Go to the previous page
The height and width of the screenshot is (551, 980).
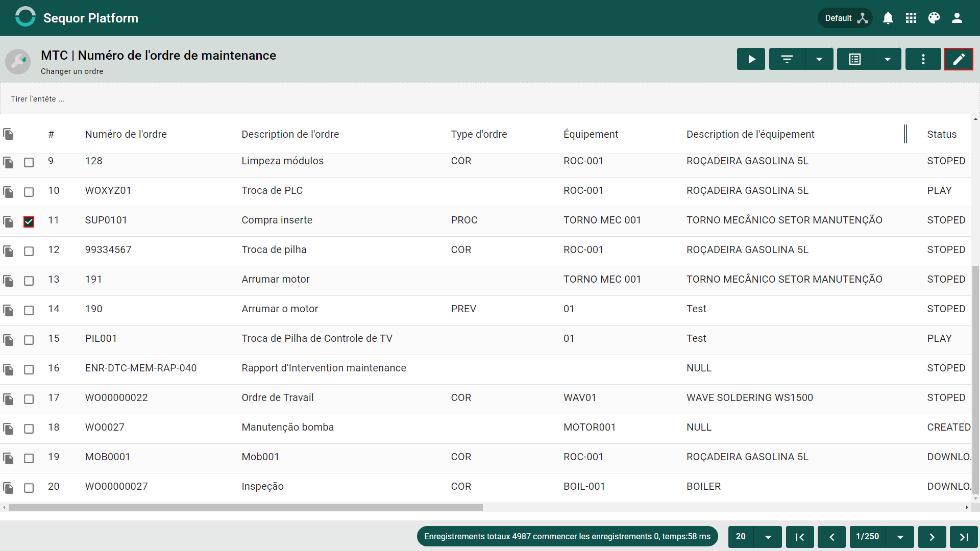coord(831,537)
